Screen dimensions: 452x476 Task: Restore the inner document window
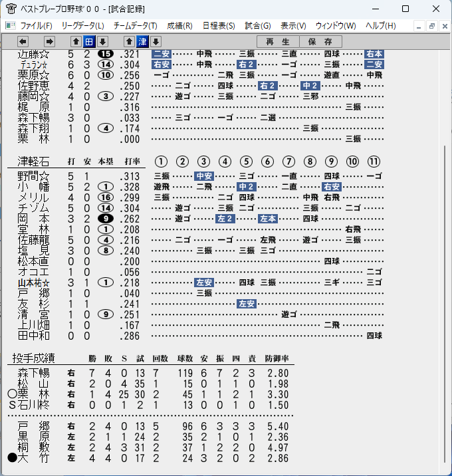point(431,26)
